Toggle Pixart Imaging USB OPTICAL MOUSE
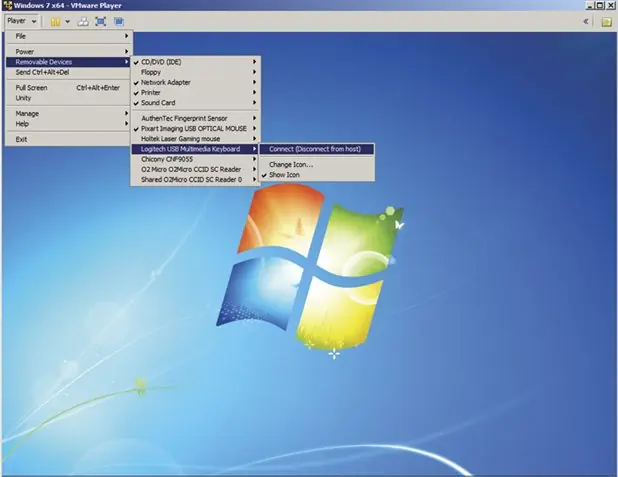The image size is (618, 477). click(195, 129)
